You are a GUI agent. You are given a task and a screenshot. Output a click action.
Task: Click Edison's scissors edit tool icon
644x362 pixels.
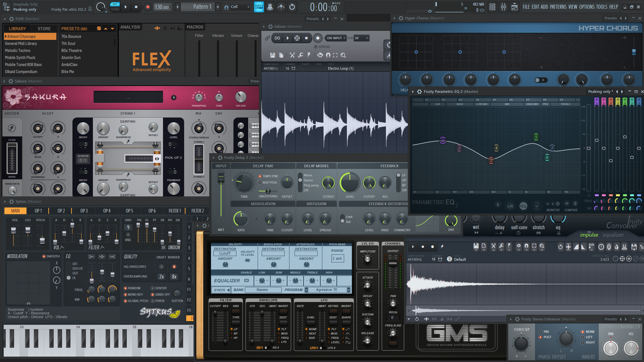[292, 55]
